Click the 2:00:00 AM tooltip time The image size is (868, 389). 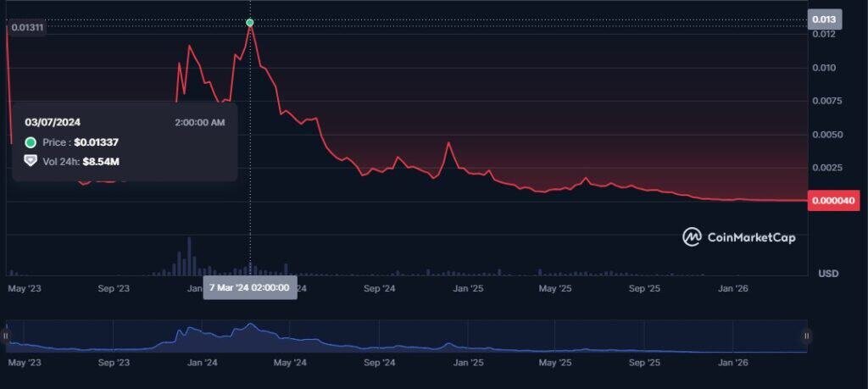pos(200,122)
